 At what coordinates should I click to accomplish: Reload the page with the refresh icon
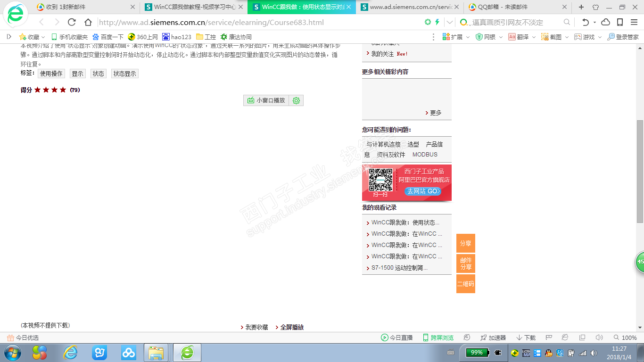coord(72,22)
